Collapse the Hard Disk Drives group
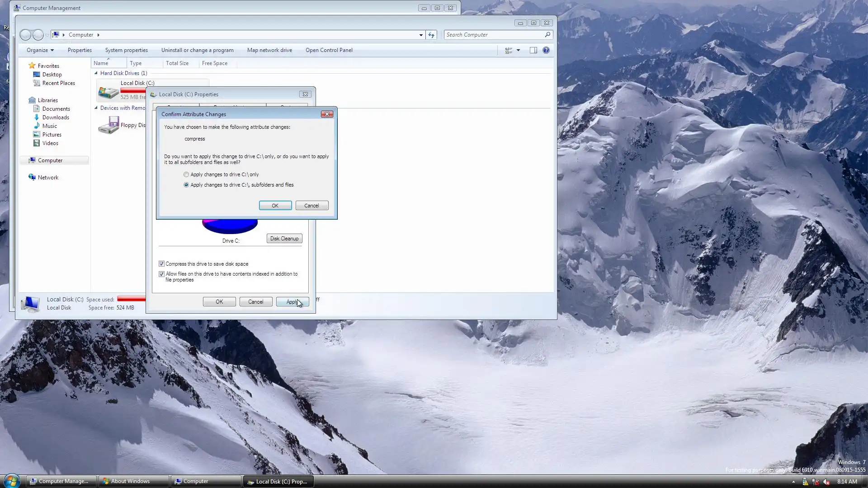Screen dimensions: 868x488 [x=96, y=73]
